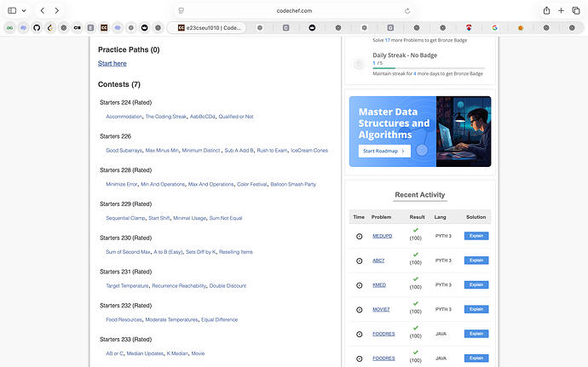Click the clock icon in KMED row
The height and width of the screenshot is (367, 588).
[x=360, y=285]
